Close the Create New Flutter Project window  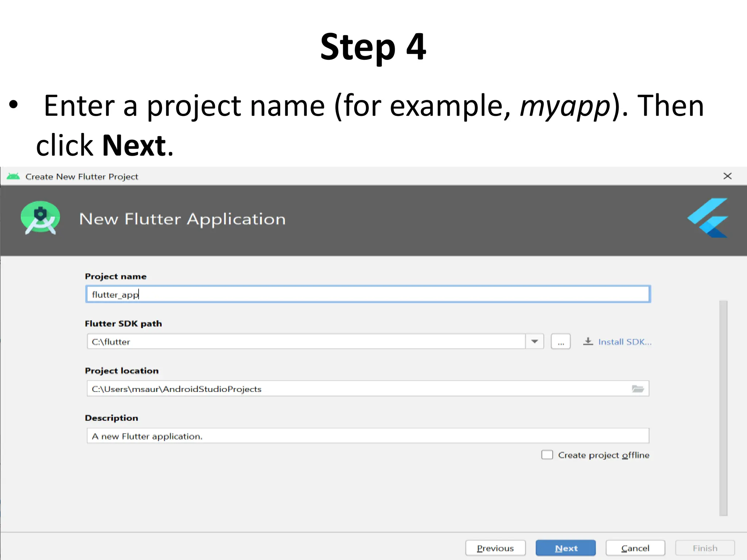(727, 176)
